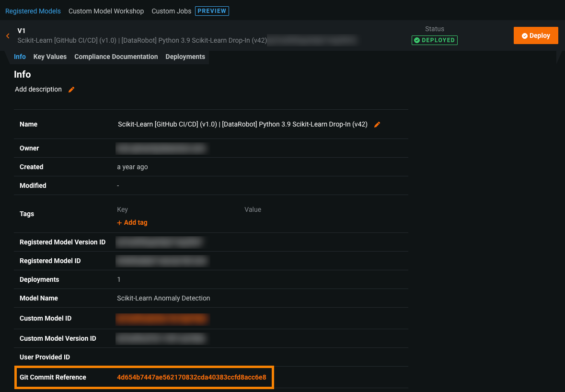The image size is (565, 392).
Task: Click the Model Name value Scikit-Learn Anomaly Detection
Action: pyautogui.click(x=163, y=299)
